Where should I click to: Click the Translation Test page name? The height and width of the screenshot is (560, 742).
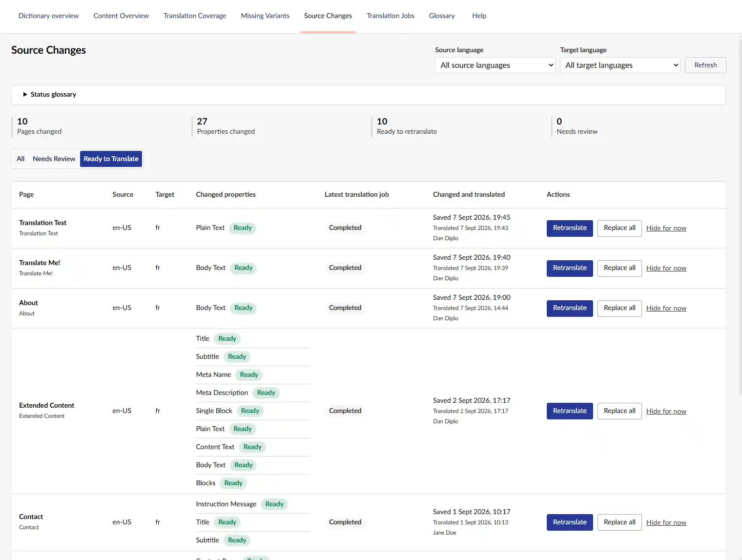42,223
